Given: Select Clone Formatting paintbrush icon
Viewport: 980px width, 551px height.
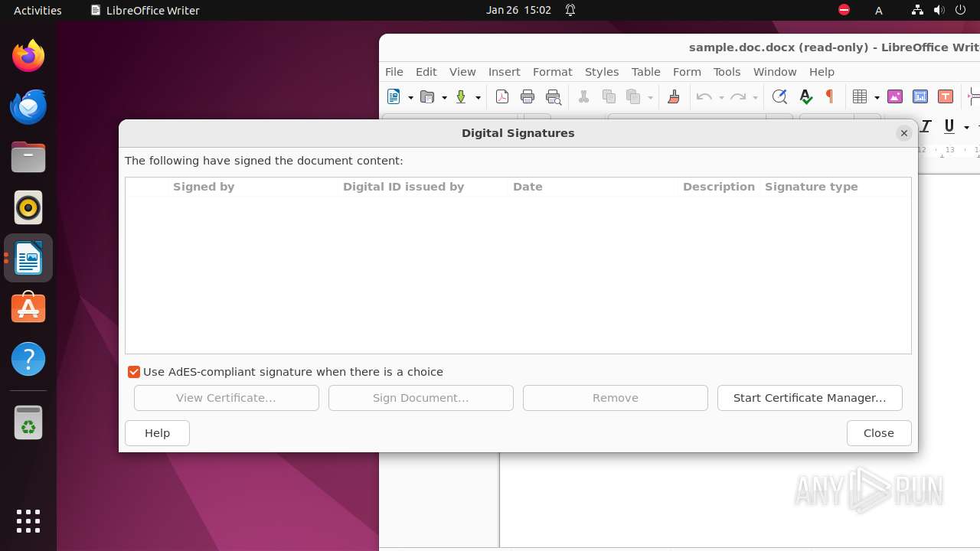Looking at the screenshot, I should click(x=674, y=96).
